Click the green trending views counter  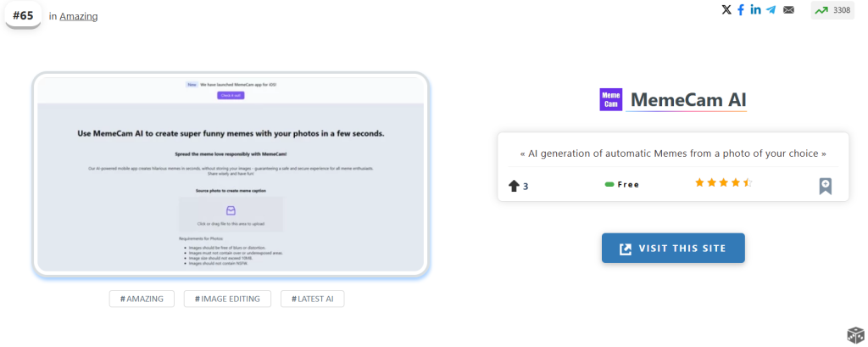(832, 10)
